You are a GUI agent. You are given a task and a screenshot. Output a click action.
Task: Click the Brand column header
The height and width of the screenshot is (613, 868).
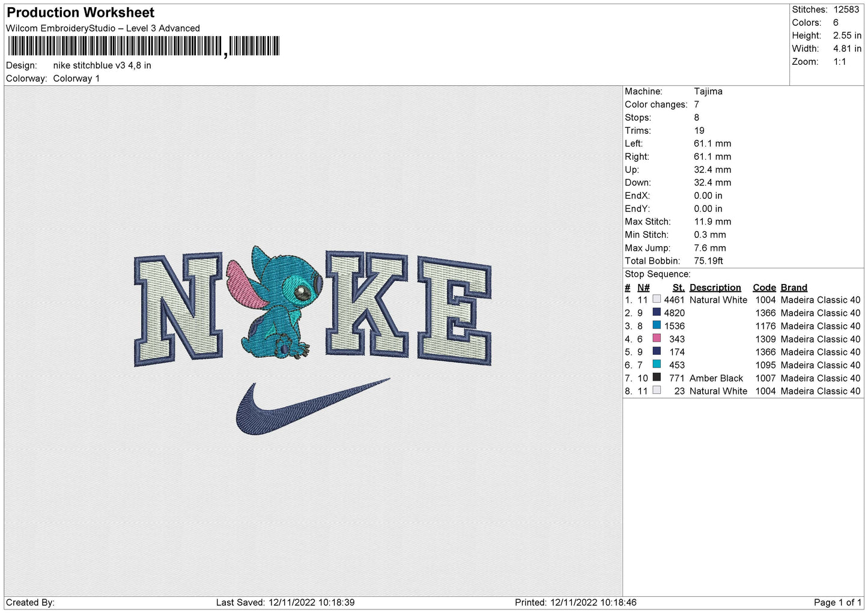click(x=794, y=288)
